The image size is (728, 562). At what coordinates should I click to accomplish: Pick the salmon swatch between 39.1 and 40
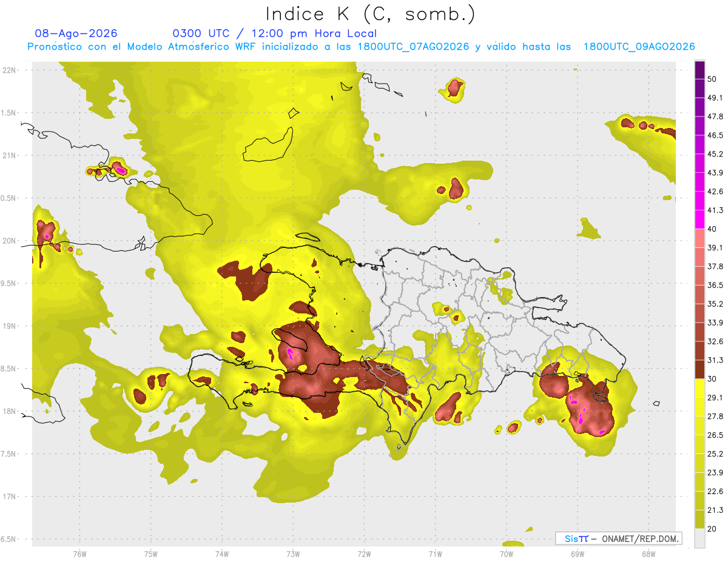(x=699, y=238)
